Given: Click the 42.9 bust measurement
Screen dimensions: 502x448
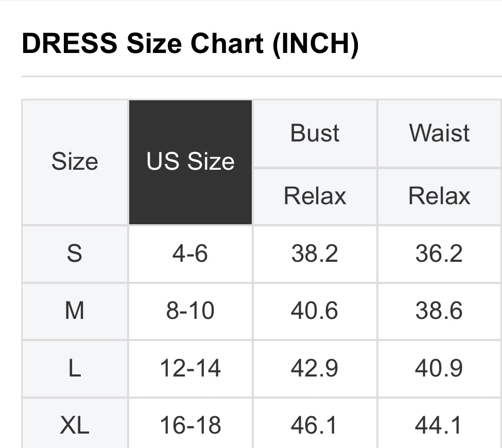Looking at the screenshot, I should tap(315, 368).
